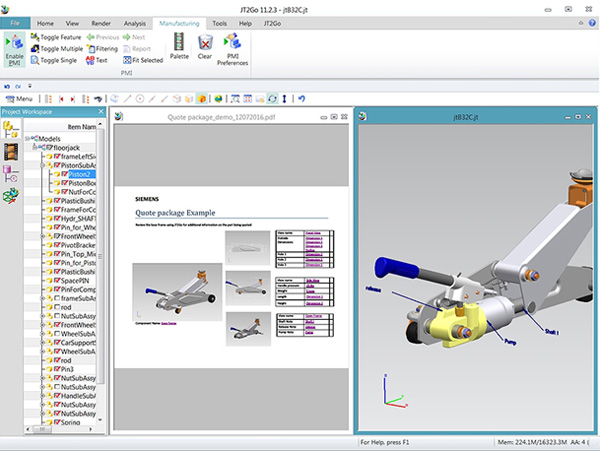
Task: Select Toggle Multiple in PMI group
Action: pyautogui.click(x=57, y=49)
